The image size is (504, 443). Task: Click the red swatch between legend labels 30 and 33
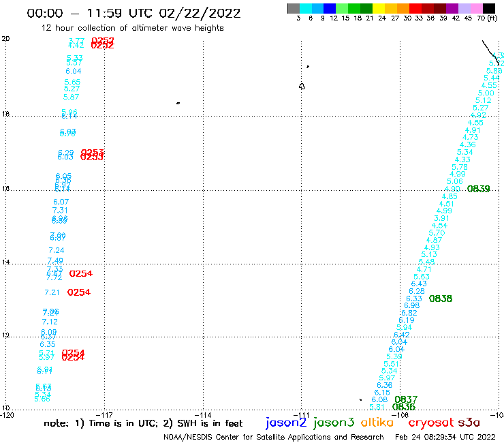point(415,8)
